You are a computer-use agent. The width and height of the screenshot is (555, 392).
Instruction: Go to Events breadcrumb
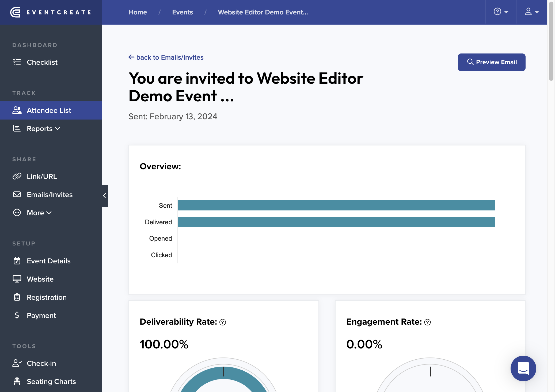point(182,12)
